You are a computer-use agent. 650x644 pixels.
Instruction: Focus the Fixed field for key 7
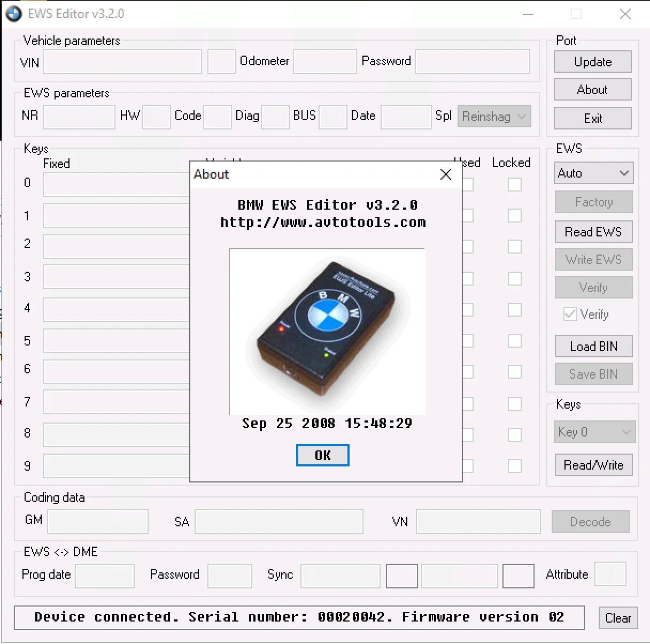117,402
